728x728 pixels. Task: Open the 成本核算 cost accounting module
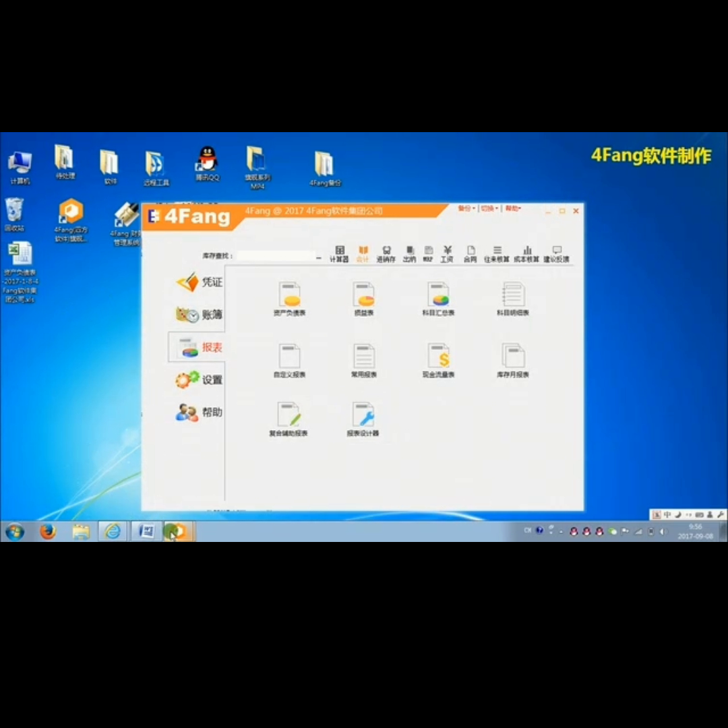(526, 254)
